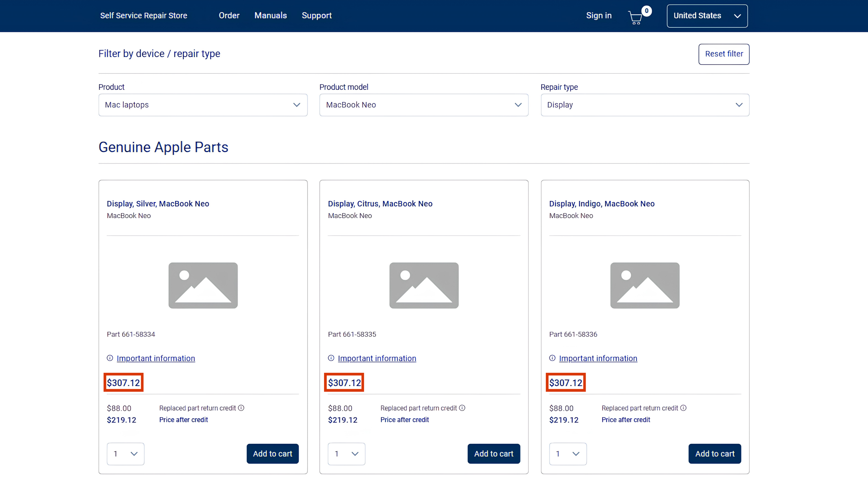
Task: Click return credit info icon on Silver display card
Action: (x=241, y=408)
